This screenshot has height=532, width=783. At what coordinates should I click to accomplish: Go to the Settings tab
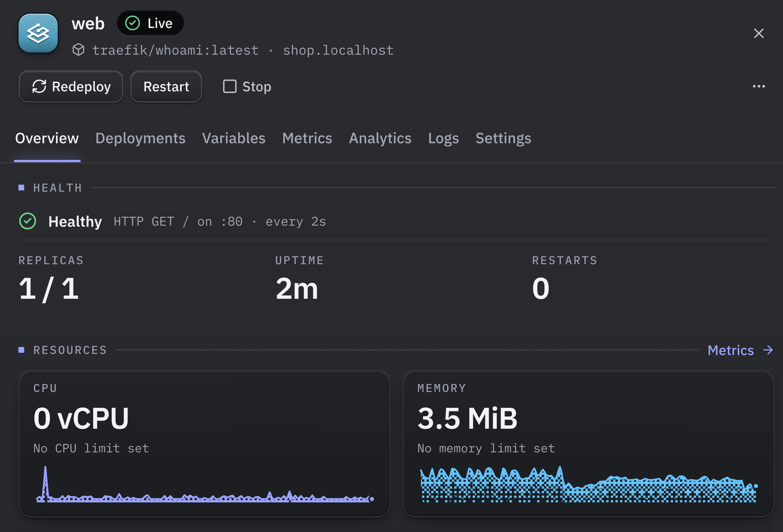tap(503, 138)
